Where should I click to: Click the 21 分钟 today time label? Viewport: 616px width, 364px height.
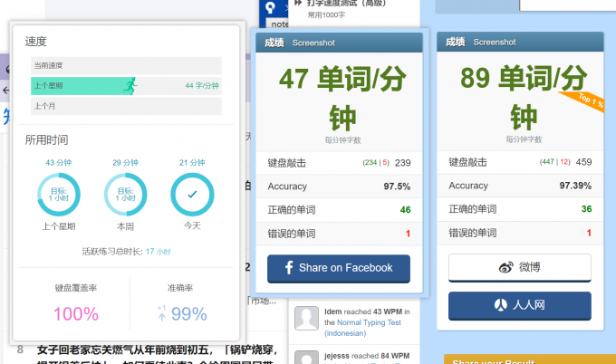click(192, 163)
